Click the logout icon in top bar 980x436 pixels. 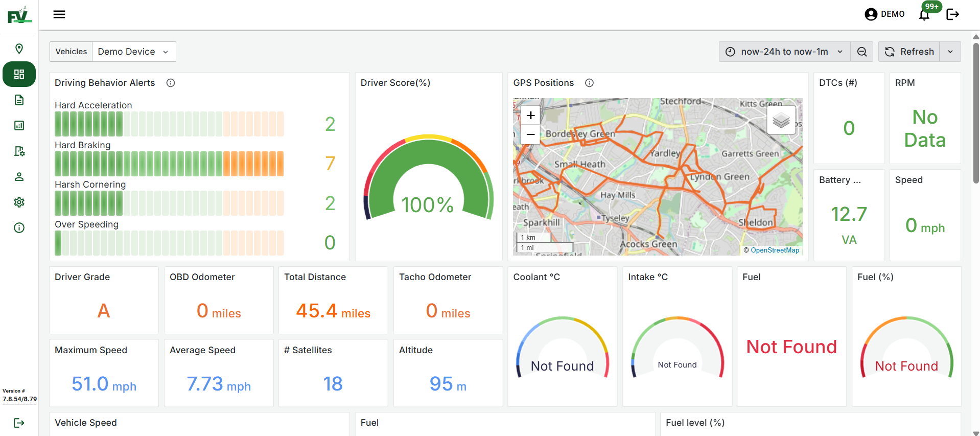tap(952, 14)
